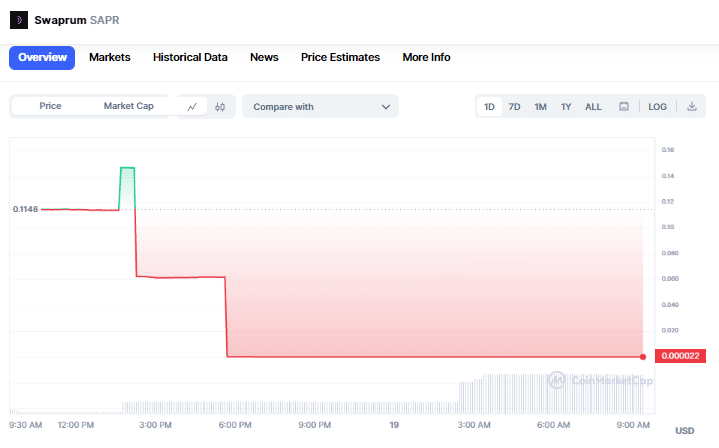Download chart data icon
The image size is (719, 448).
[x=692, y=106]
